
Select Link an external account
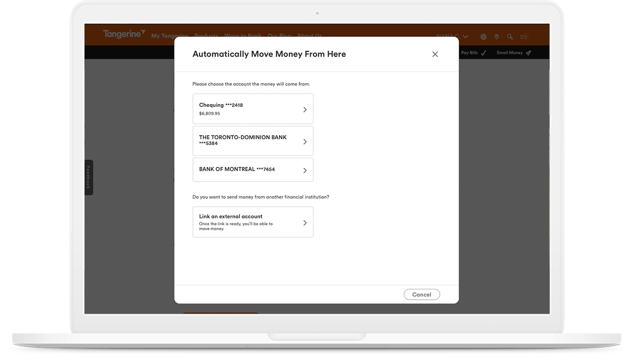[253, 222]
